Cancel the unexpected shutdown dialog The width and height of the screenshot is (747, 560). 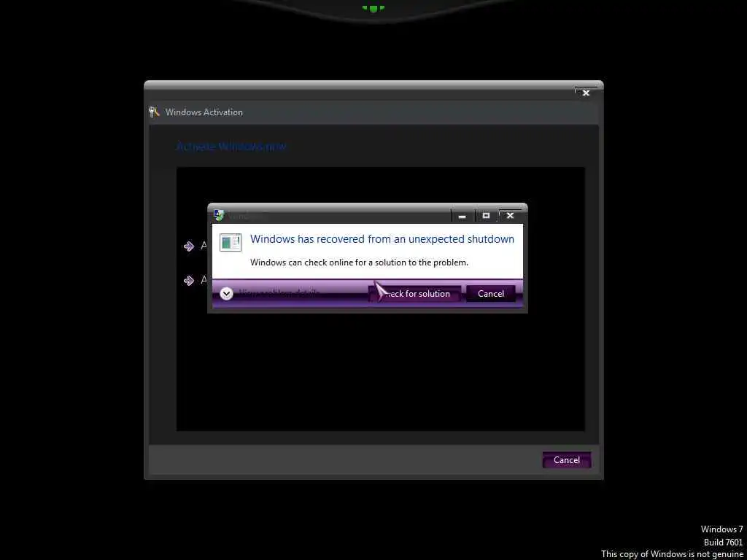click(491, 294)
